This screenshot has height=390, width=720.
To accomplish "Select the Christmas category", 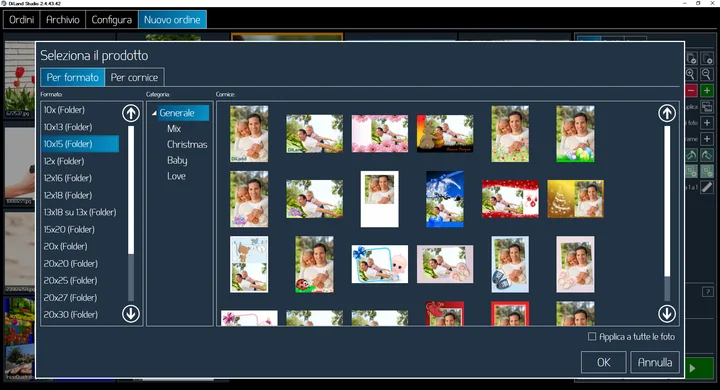I will click(187, 144).
